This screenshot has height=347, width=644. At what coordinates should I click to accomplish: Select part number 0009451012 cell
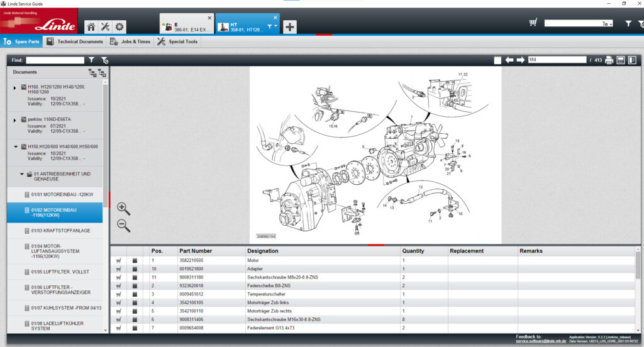click(211, 294)
